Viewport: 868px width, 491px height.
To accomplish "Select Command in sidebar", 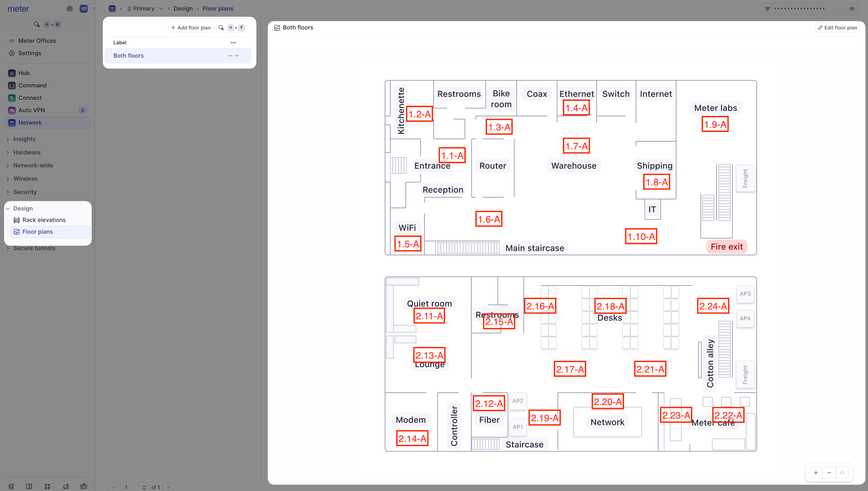I will (x=32, y=85).
